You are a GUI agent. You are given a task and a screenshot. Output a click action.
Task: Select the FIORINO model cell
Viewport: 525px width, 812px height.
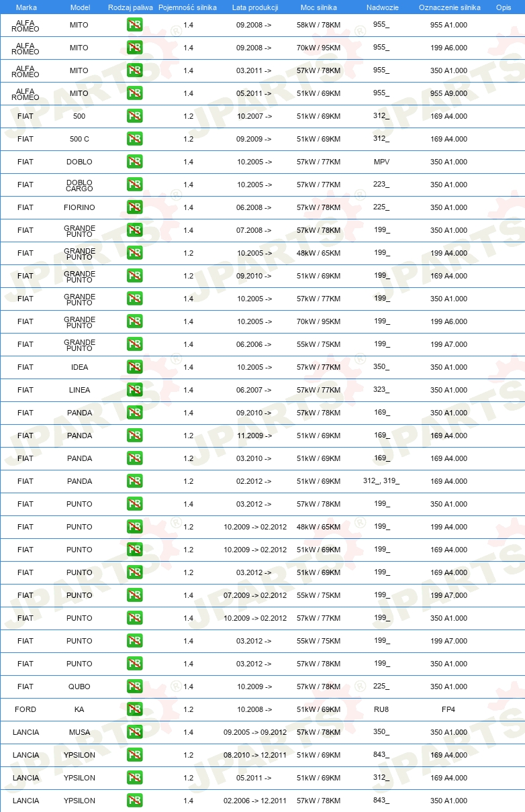(x=79, y=207)
